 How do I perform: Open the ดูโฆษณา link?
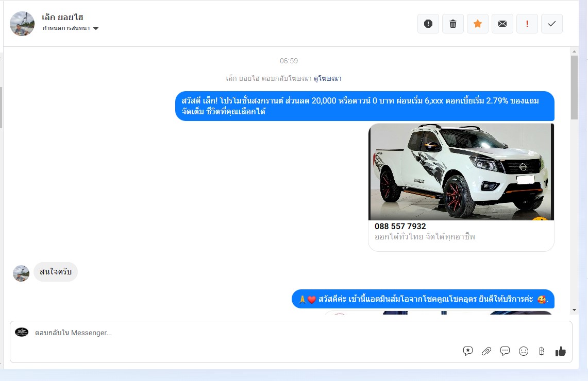[x=327, y=78]
